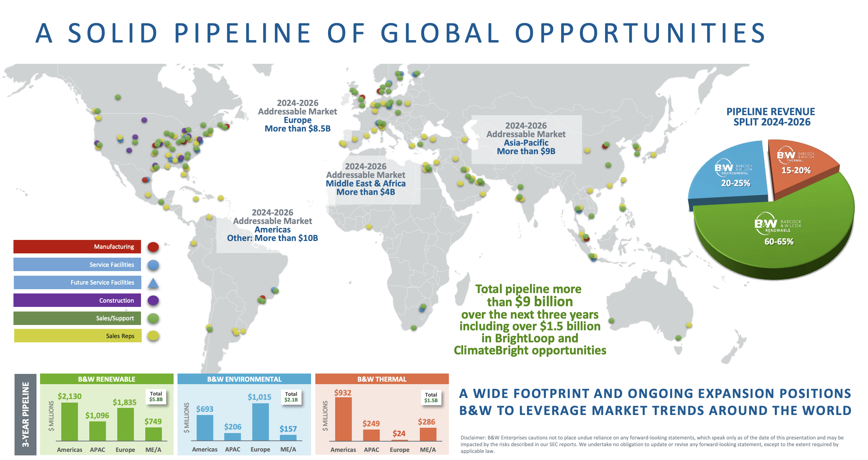This screenshot has height=460, width=868.
Task: Click the $ MILLIONS axis label in Thermal chart
Action: point(325,416)
